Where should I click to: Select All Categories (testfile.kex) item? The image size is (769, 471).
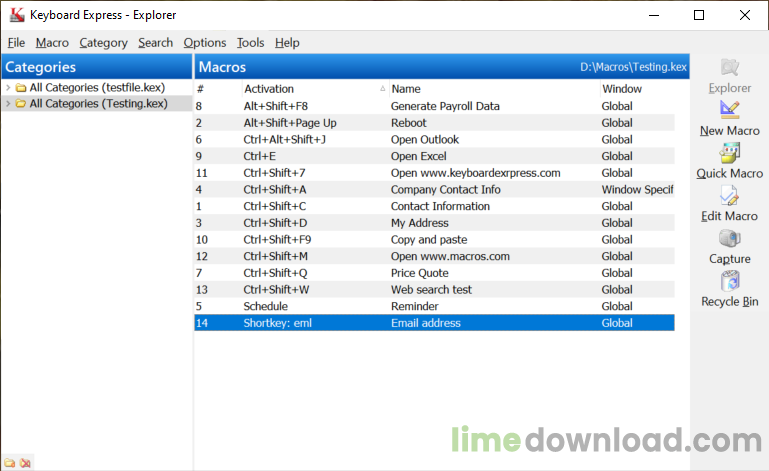97,88
